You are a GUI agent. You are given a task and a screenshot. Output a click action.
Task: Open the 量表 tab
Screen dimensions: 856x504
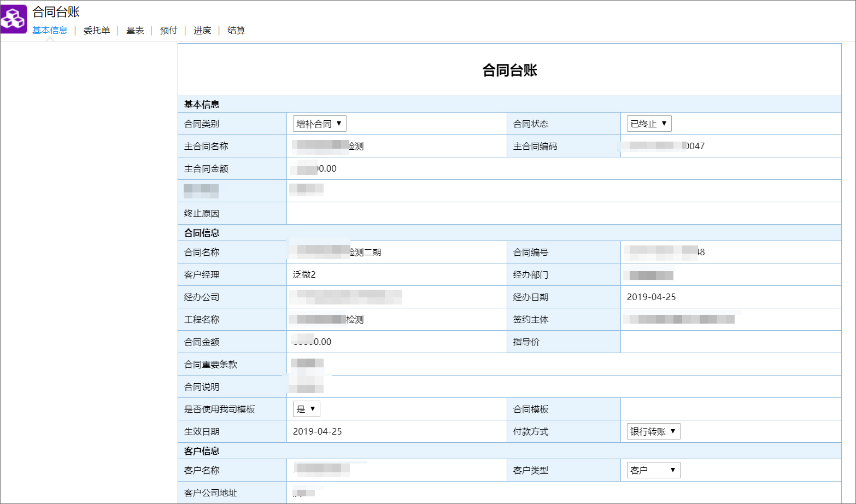coord(135,31)
